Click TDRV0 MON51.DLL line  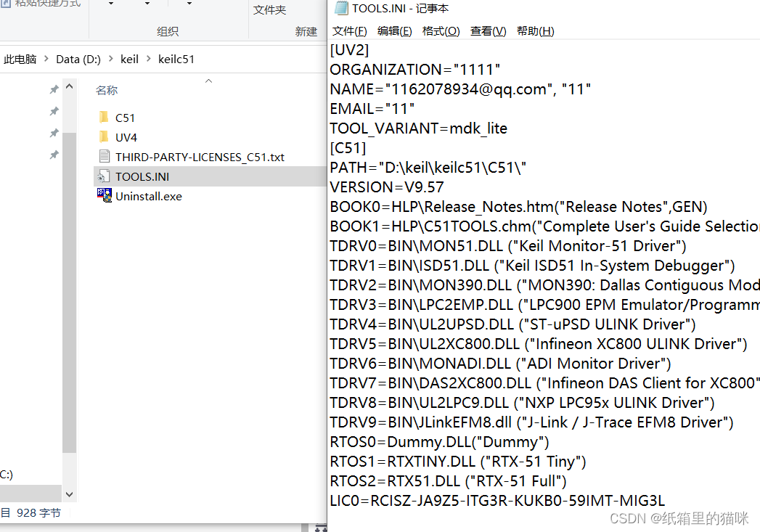508,246
